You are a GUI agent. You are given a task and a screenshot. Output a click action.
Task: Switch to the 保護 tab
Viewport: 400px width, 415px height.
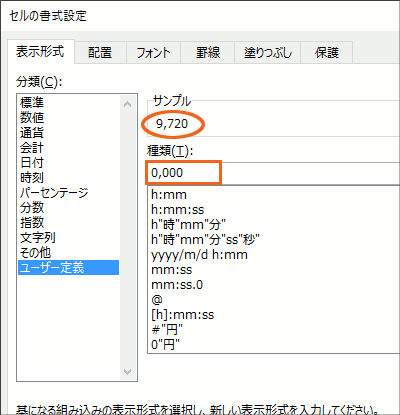327,52
